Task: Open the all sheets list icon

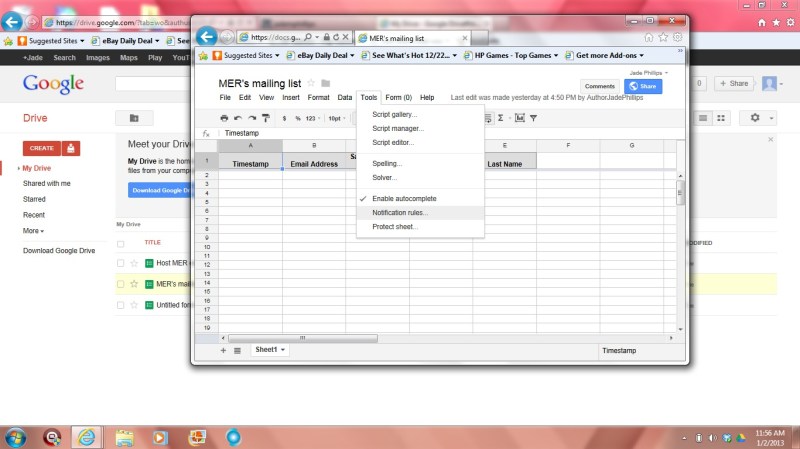Action: click(237, 350)
